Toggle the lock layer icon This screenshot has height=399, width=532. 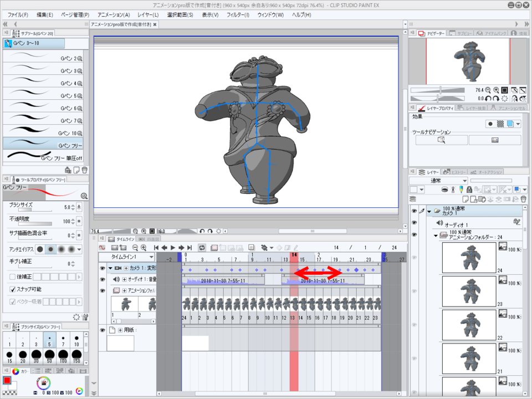click(x=469, y=190)
